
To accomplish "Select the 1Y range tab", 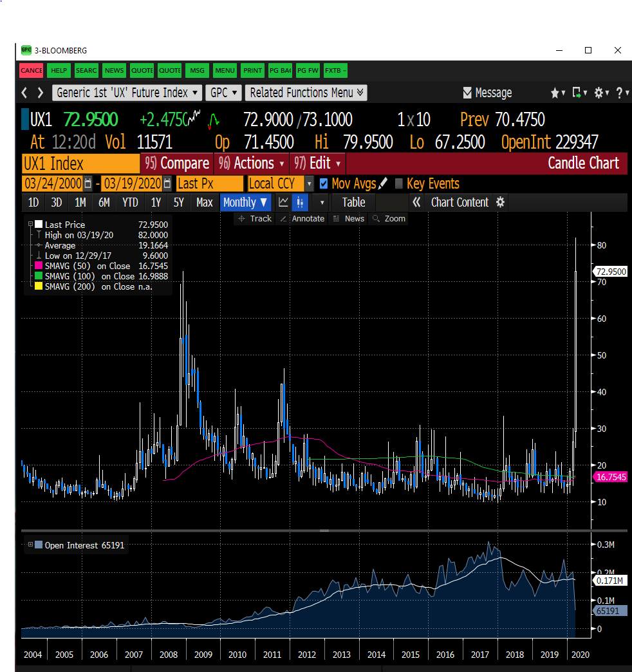I will [x=156, y=202].
